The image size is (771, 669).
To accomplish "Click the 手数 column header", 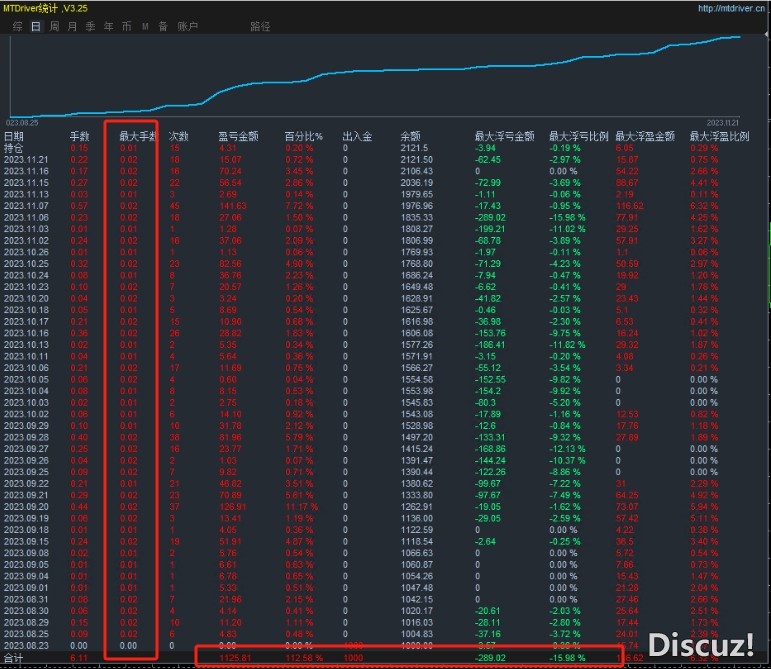I will point(79,136).
